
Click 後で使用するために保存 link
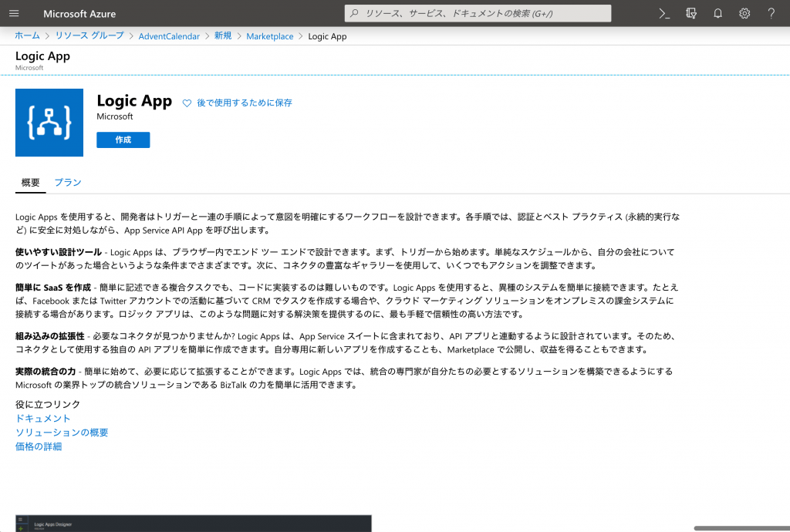click(245, 103)
